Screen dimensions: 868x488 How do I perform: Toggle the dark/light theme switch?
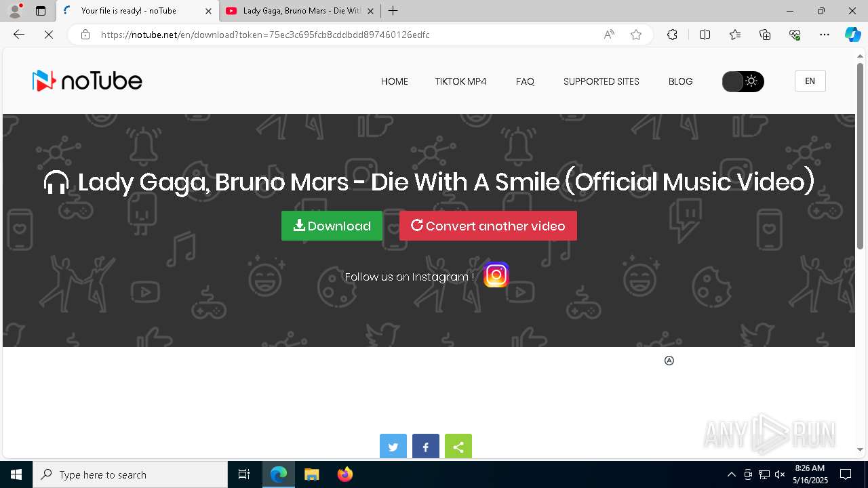pos(743,81)
